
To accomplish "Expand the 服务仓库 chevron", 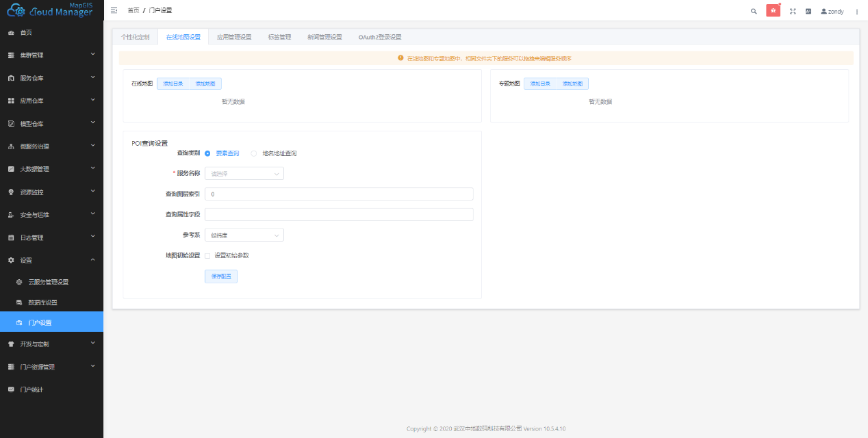I will (x=93, y=77).
